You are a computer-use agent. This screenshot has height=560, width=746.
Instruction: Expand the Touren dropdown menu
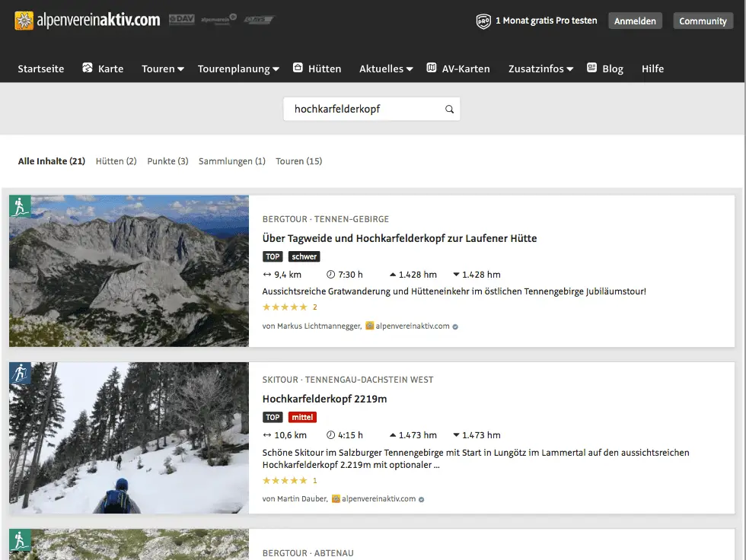[x=163, y=69]
